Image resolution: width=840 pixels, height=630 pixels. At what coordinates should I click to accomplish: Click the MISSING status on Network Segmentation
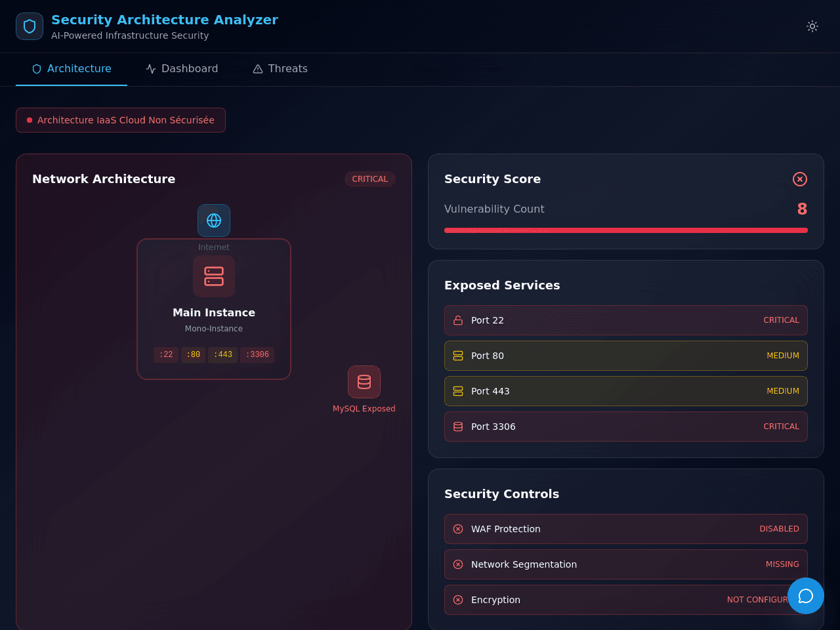[782, 564]
